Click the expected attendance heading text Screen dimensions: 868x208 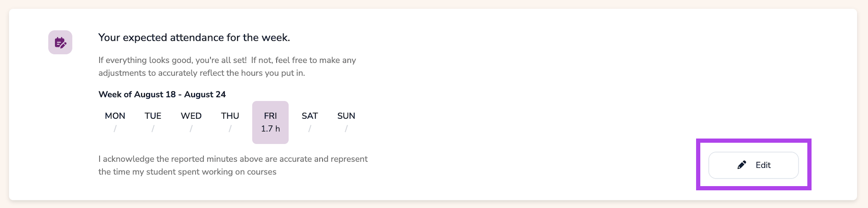(x=194, y=37)
